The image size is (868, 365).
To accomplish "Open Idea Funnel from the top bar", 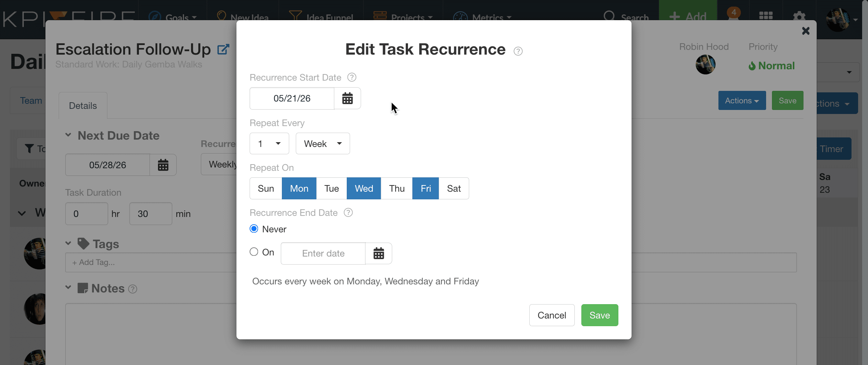I will pyautogui.click(x=321, y=17).
